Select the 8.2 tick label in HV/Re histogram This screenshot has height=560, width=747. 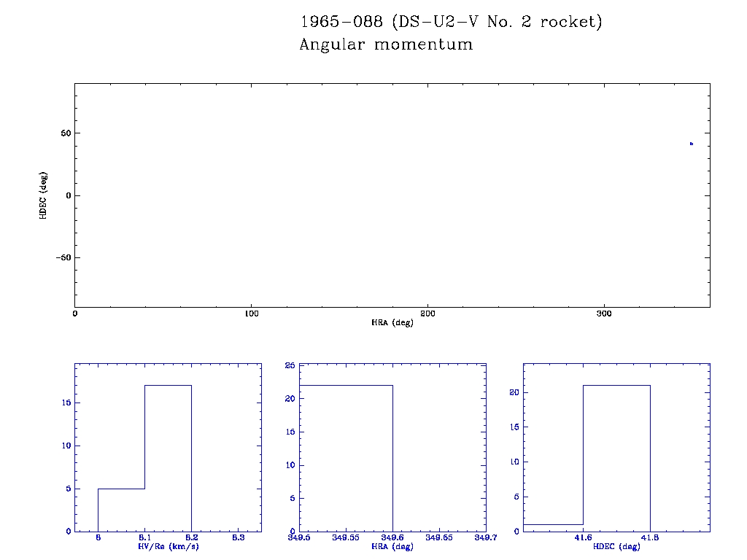pos(191,537)
